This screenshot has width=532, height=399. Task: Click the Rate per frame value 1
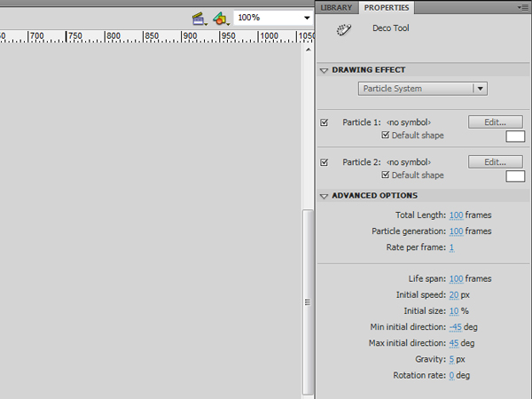451,247
